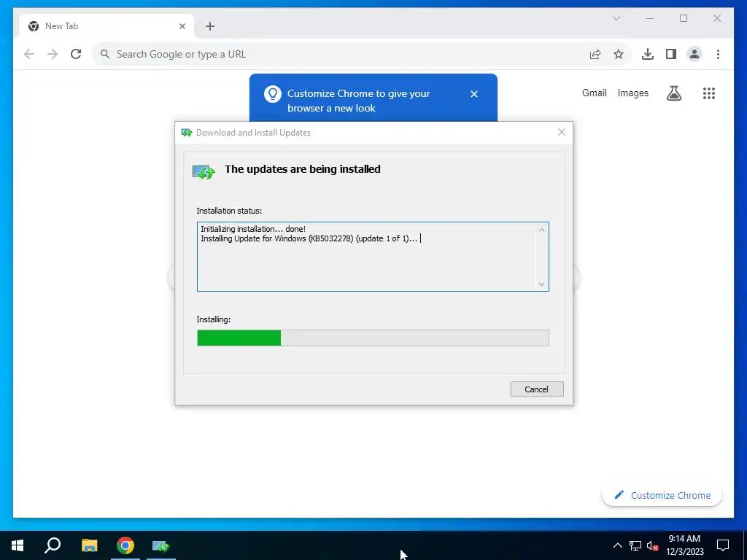Open Windows taskbar search

(53, 545)
